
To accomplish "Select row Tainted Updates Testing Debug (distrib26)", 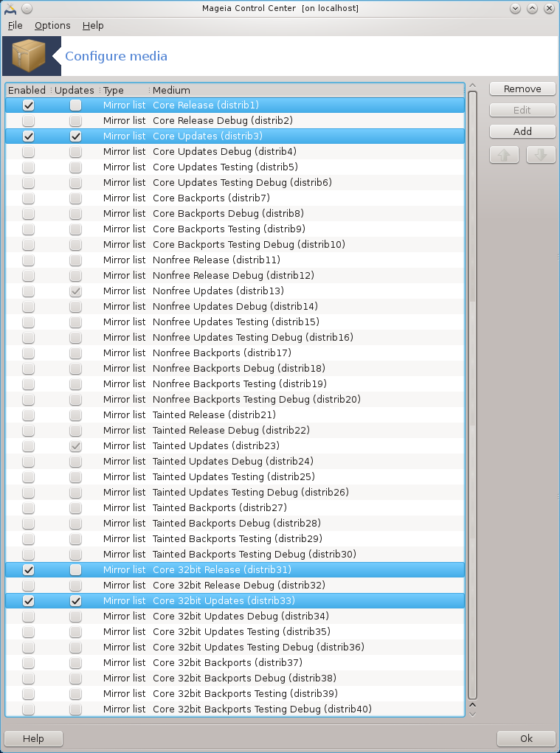I will tap(235, 492).
